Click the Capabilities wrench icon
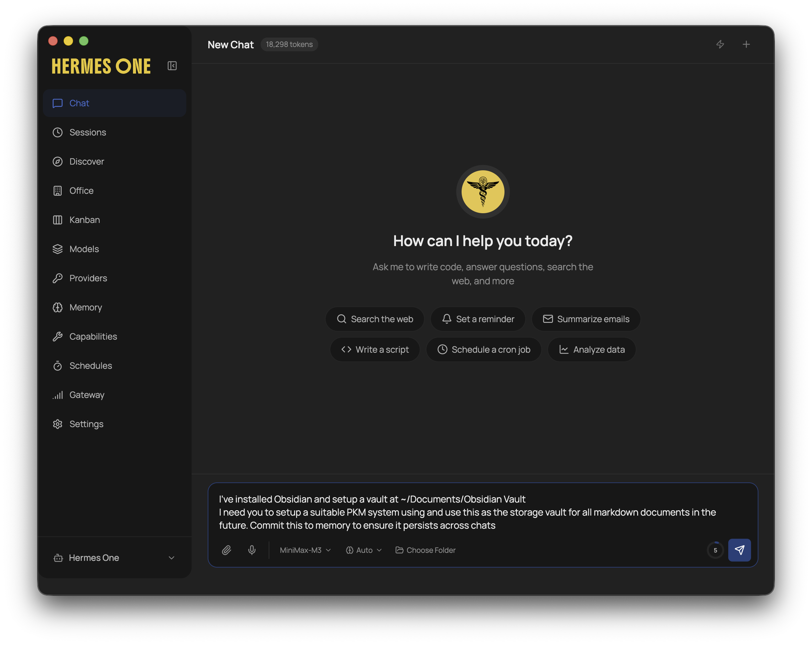 click(58, 337)
